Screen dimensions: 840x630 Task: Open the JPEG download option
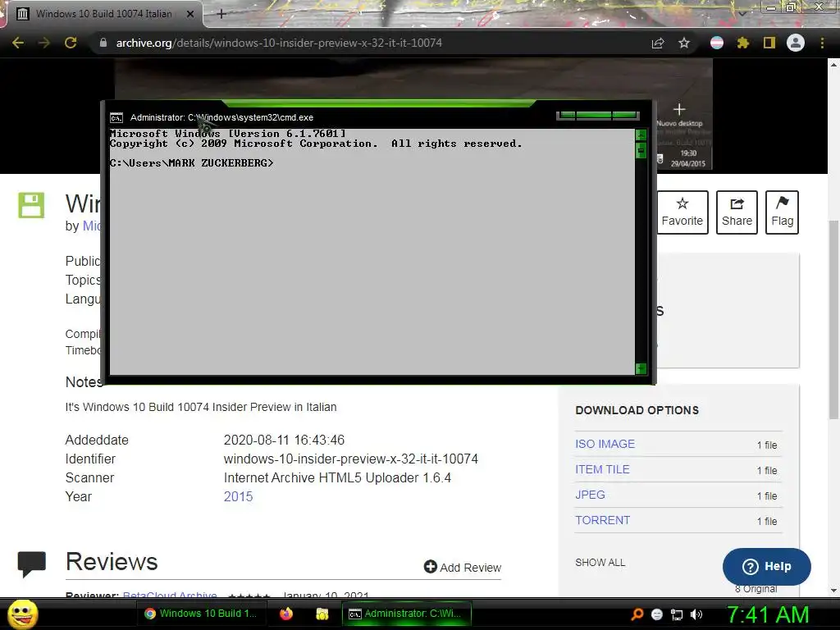tap(590, 495)
